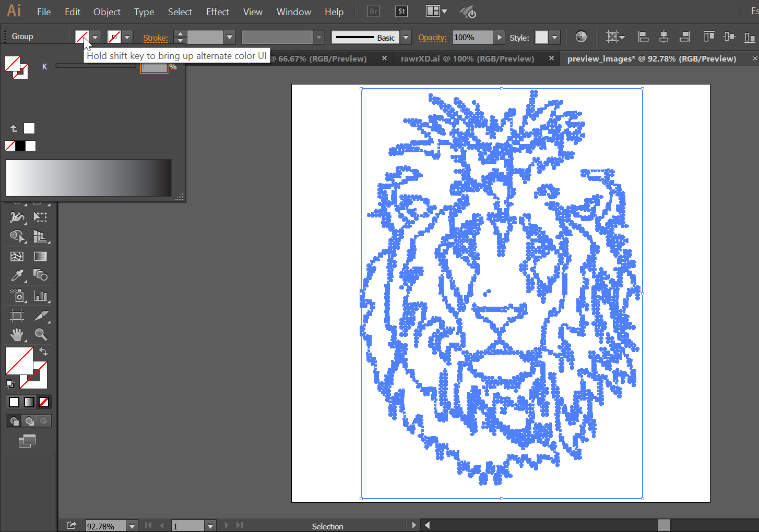
Task: Select the Artboard tool
Action: click(17, 316)
